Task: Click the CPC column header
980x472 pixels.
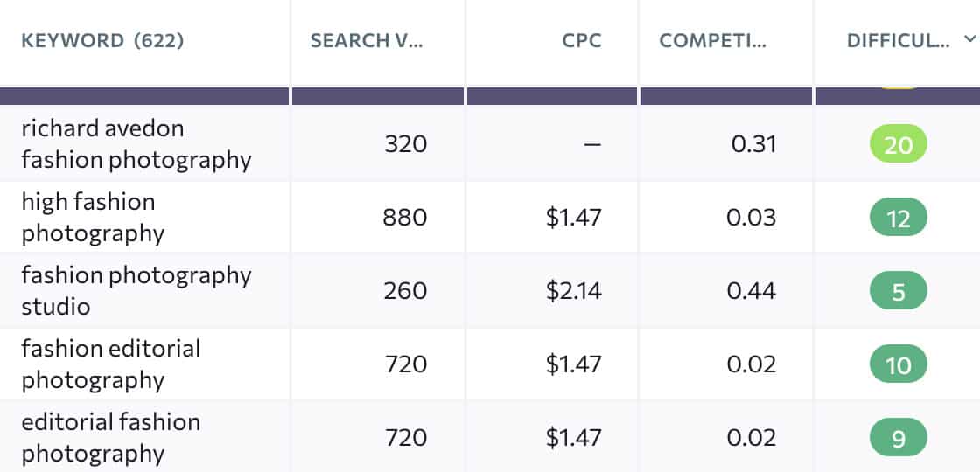Action: (x=582, y=41)
